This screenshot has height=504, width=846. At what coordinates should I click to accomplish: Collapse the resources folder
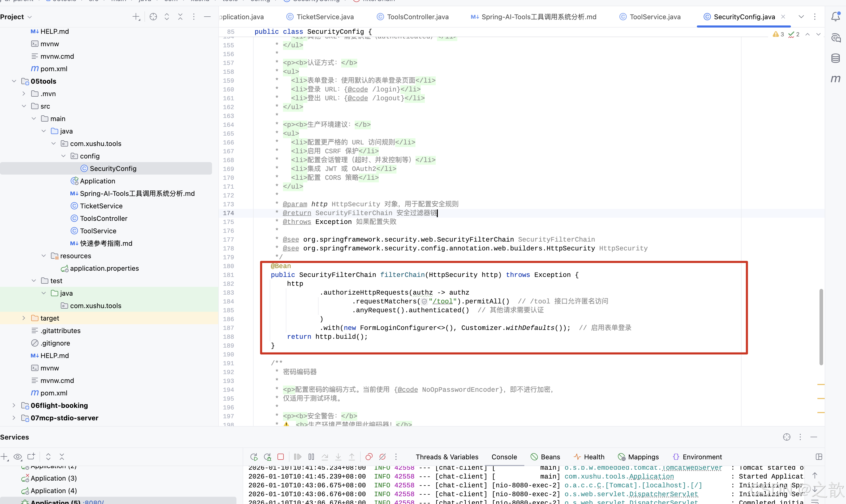(x=43, y=256)
